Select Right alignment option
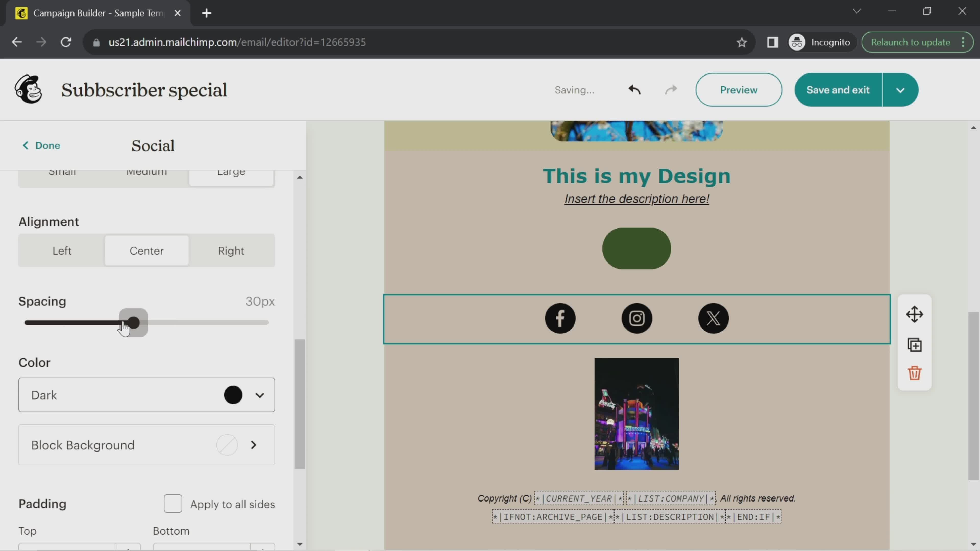The image size is (980, 551). tap(231, 250)
